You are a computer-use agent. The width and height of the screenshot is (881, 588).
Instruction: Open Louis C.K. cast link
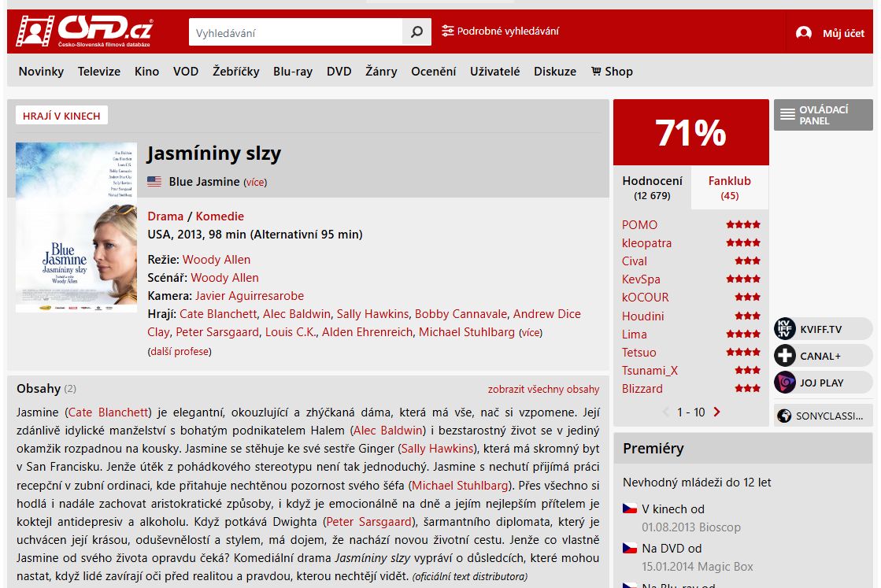pos(291,332)
